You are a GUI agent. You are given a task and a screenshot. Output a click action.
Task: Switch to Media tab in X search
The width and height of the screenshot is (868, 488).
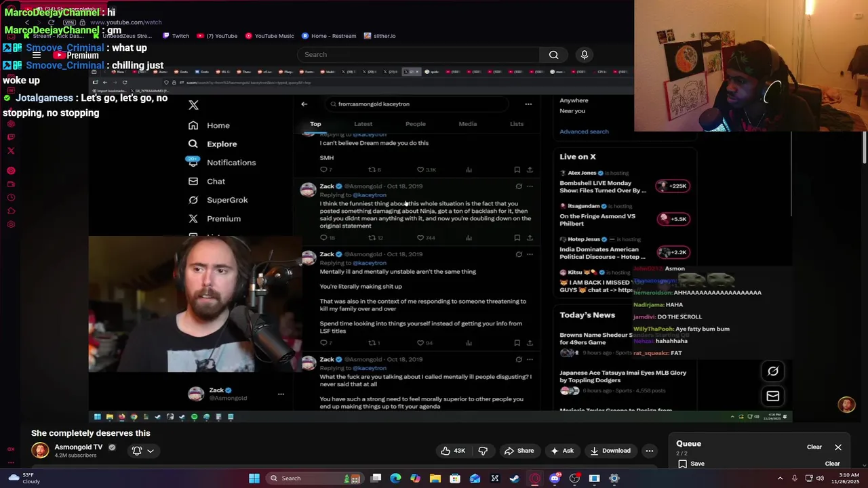[468, 124]
